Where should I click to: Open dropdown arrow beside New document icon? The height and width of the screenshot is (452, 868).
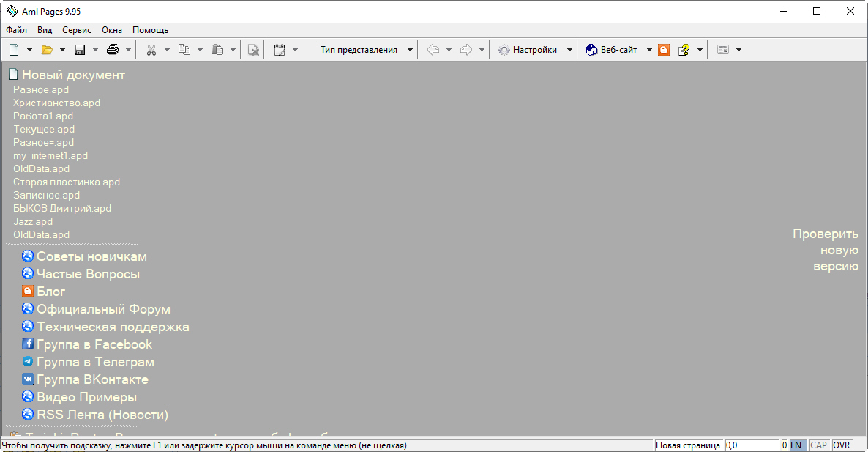[29, 50]
